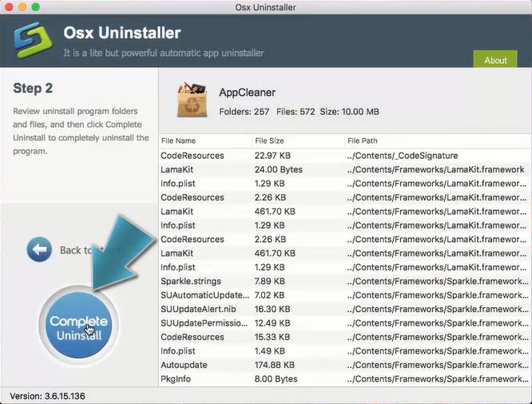
Task: Sort by the File Path column header
Action: (x=438, y=141)
